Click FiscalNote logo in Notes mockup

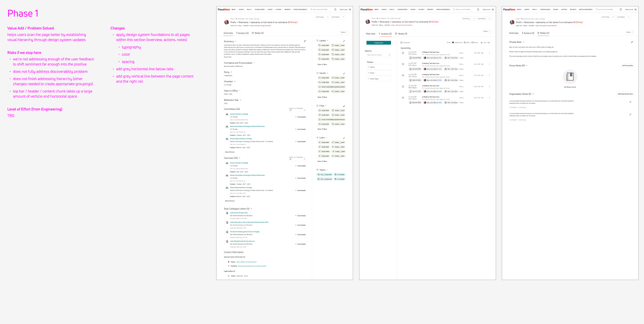pos(509,9)
